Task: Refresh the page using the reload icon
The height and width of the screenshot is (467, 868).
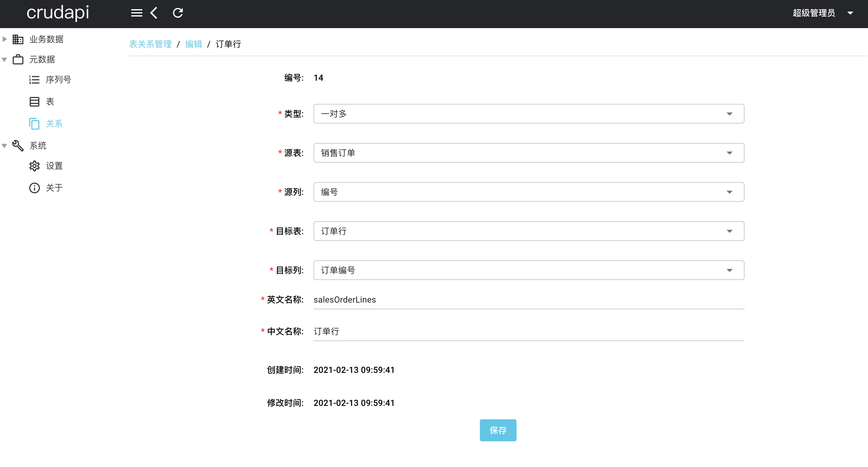Action: (178, 13)
